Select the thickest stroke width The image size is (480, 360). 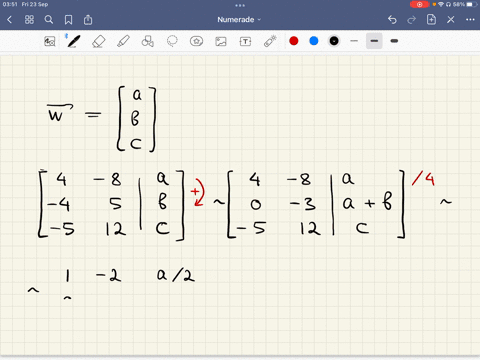pos(394,41)
